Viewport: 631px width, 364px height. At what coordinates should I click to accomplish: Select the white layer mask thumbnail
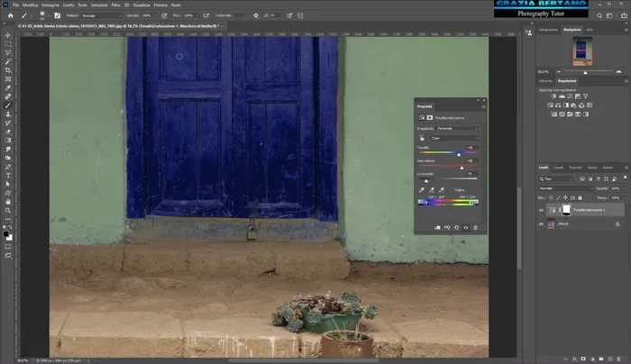pyautogui.click(x=566, y=210)
